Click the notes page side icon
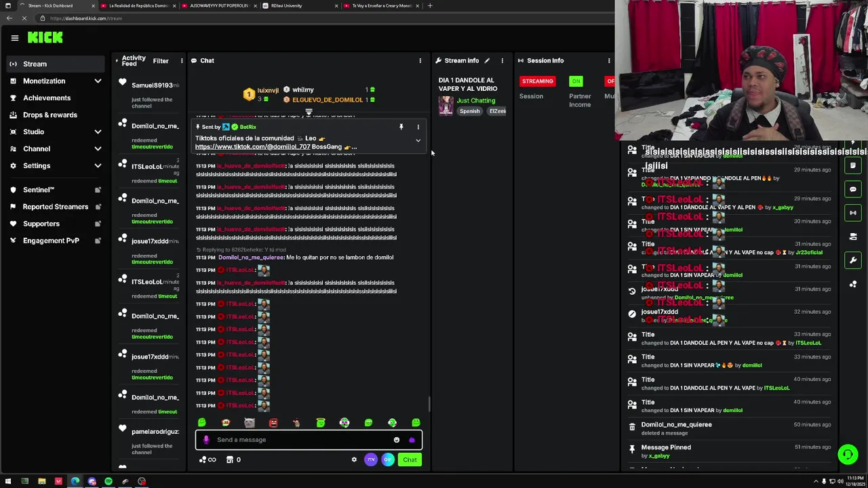The image size is (868, 488). tap(853, 165)
